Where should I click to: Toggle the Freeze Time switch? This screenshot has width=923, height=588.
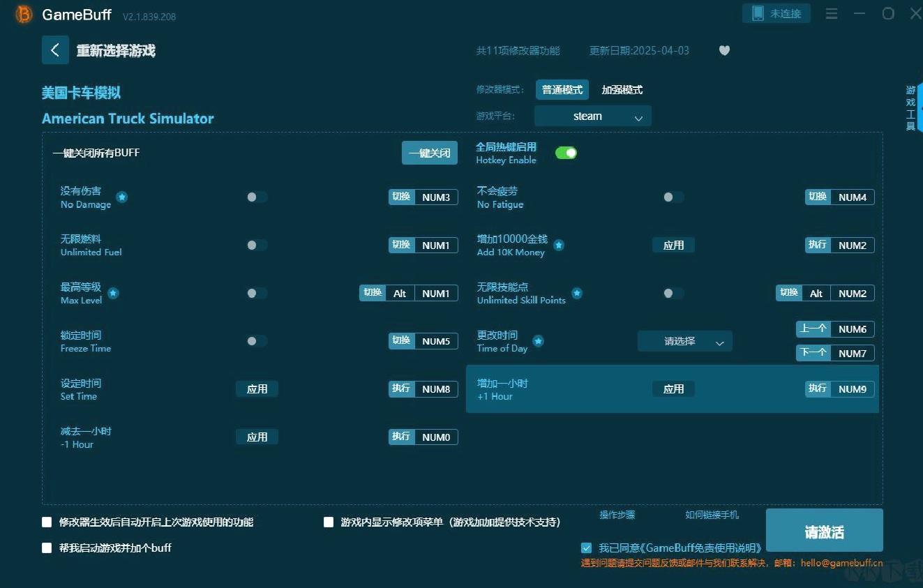(x=256, y=341)
